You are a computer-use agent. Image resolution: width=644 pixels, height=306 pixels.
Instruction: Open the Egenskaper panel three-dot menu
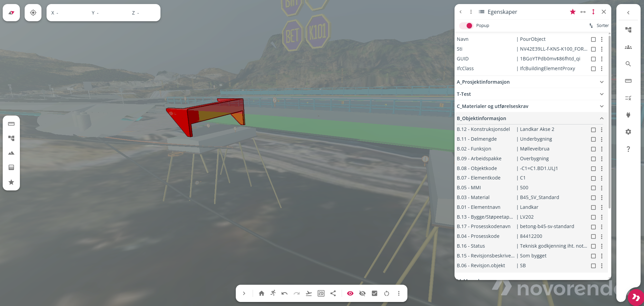[x=471, y=12]
